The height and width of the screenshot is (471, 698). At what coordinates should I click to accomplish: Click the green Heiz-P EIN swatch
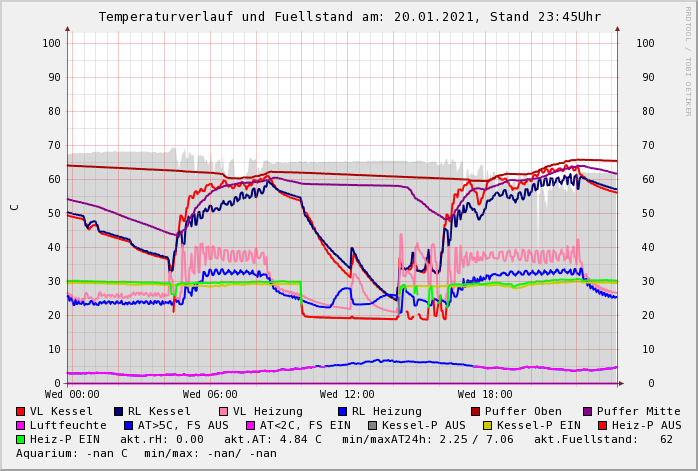20,440
